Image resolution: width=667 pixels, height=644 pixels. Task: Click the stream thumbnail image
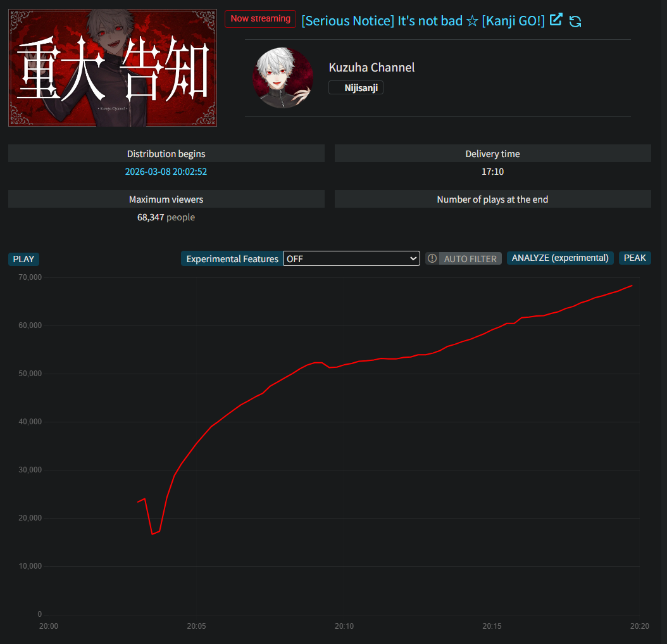[113, 68]
